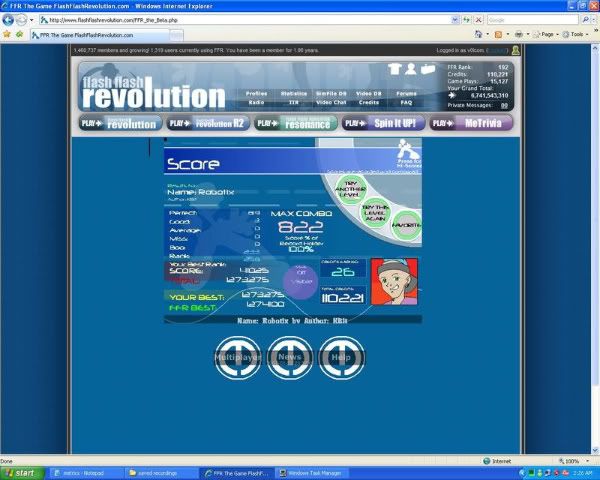Select the FFR The Game browser tab

[99, 35]
